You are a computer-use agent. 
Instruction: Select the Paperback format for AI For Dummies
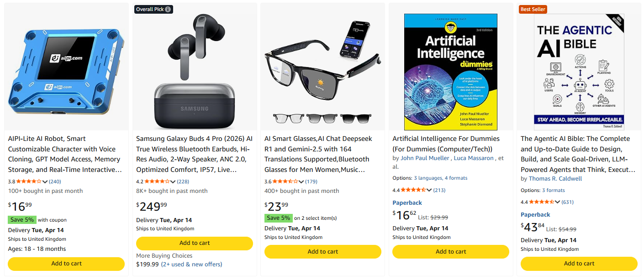tap(406, 202)
